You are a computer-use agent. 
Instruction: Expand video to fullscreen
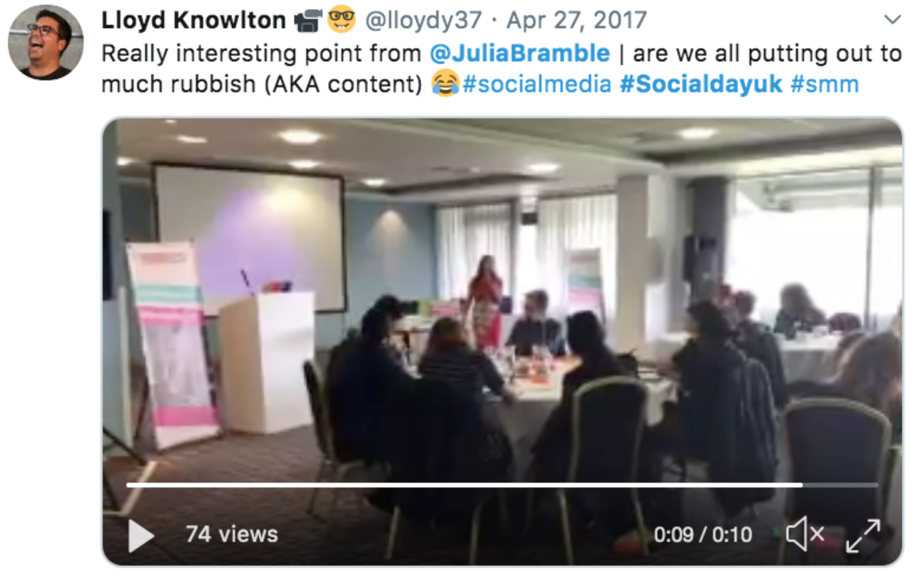(863, 536)
